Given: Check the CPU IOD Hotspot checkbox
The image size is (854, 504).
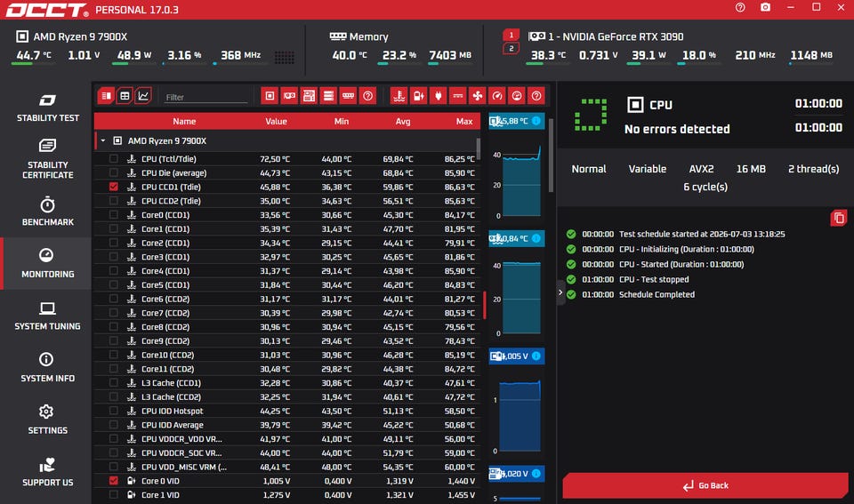Looking at the screenshot, I should click(x=113, y=411).
